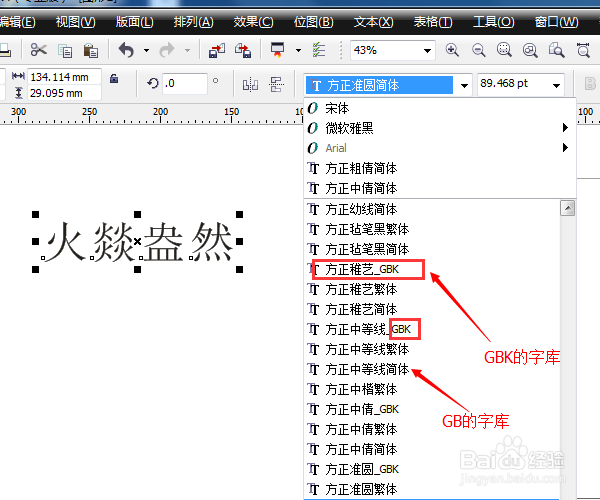Image resolution: width=600 pixels, height=500 pixels.
Task: Click the Zoom to Page icon
Action: pyautogui.click(x=556, y=50)
